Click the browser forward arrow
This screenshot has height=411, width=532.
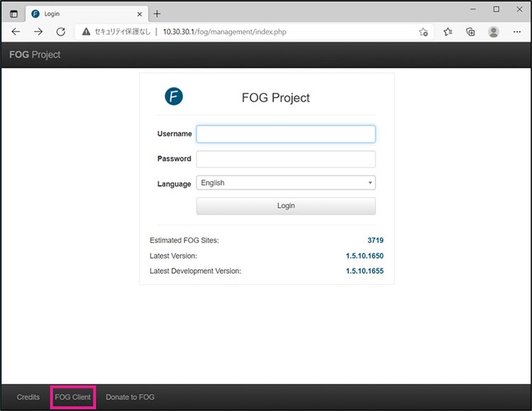[x=38, y=32]
